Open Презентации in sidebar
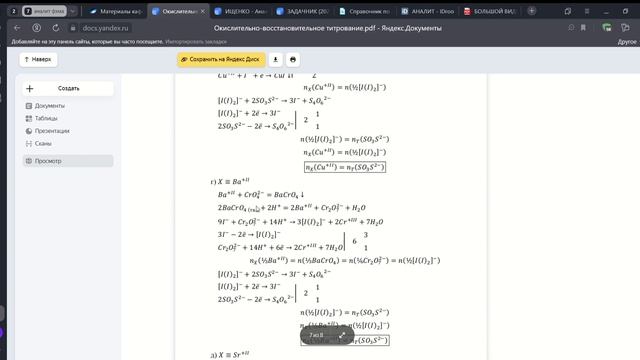Viewport: 640px width, 360px height. coord(52,131)
